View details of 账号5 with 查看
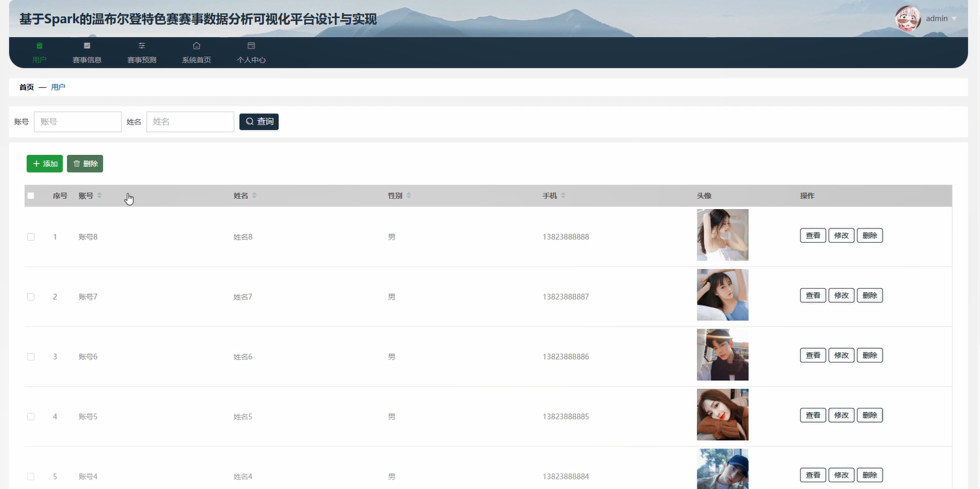The width and height of the screenshot is (980, 489). click(x=813, y=415)
